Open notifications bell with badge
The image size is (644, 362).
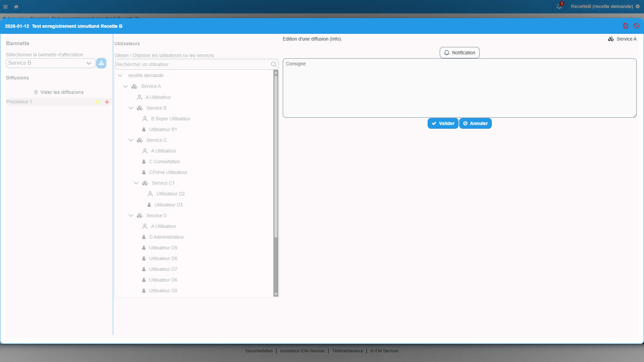point(559,6)
